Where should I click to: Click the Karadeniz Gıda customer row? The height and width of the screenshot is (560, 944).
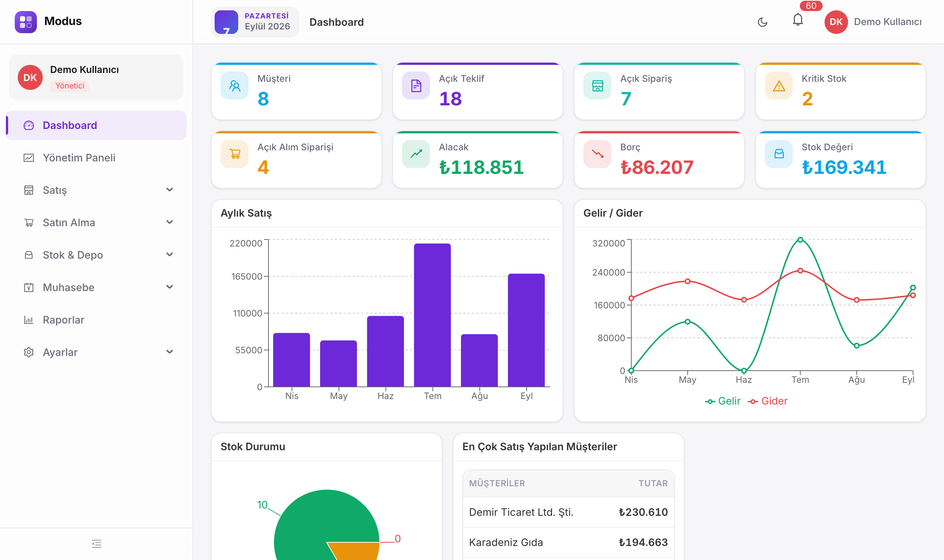[568, 542]
